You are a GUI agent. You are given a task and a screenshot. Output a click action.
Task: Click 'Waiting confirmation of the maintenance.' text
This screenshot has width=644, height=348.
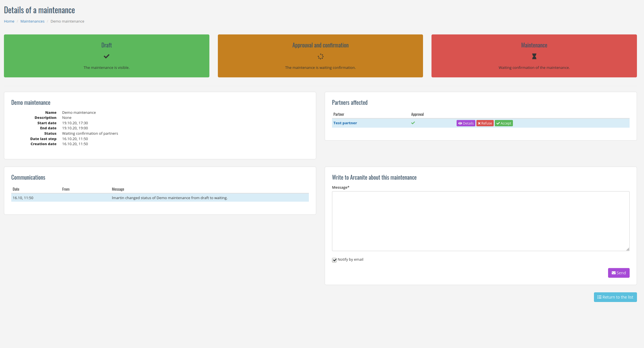click(534, 68)
